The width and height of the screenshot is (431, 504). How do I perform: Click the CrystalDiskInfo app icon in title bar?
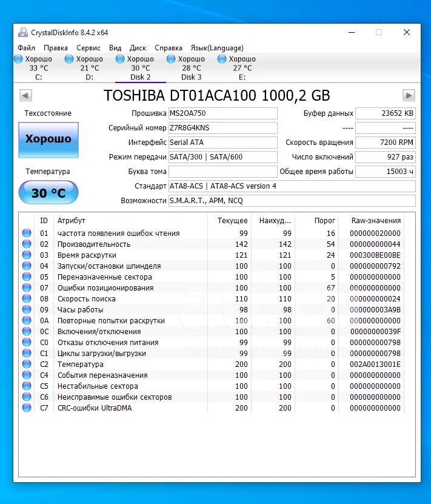pyautogui.click(x=23, y=33)
